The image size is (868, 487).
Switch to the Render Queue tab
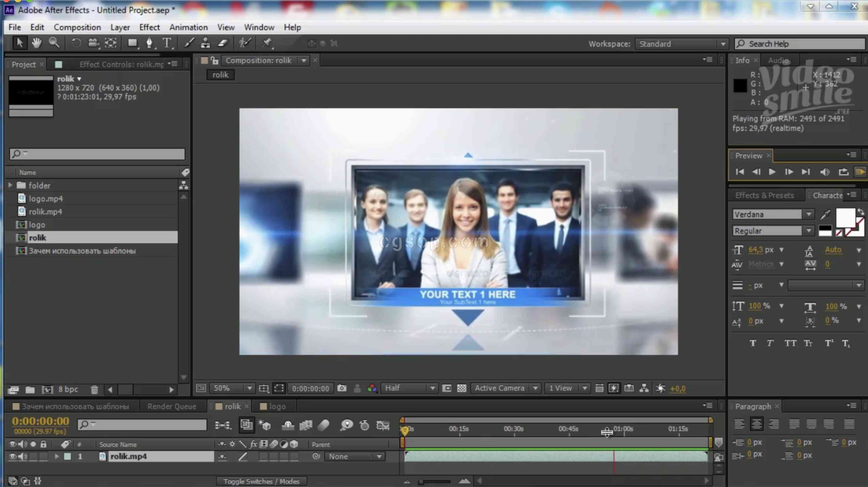click(172, 407)
